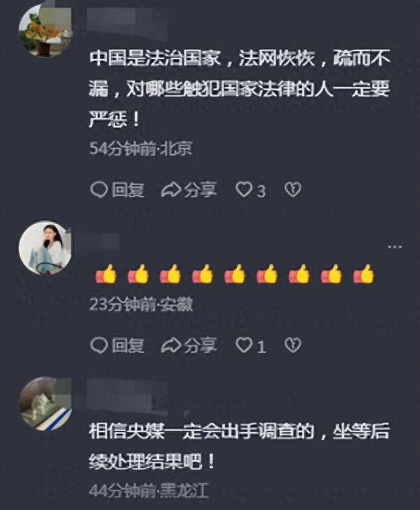
Task: Share the Beijing comment
Action: [189, 190]
